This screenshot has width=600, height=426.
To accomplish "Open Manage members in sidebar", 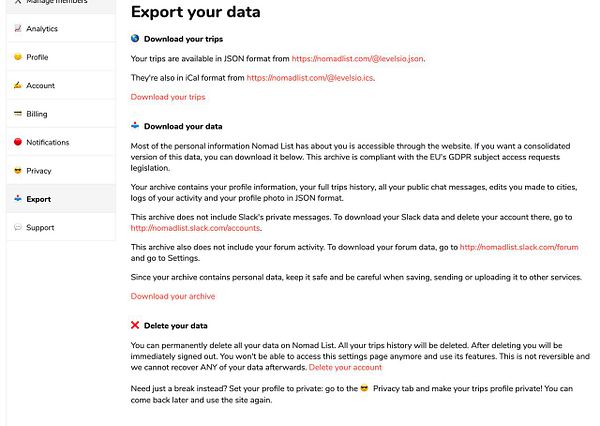I will click(x=61, y=4).
